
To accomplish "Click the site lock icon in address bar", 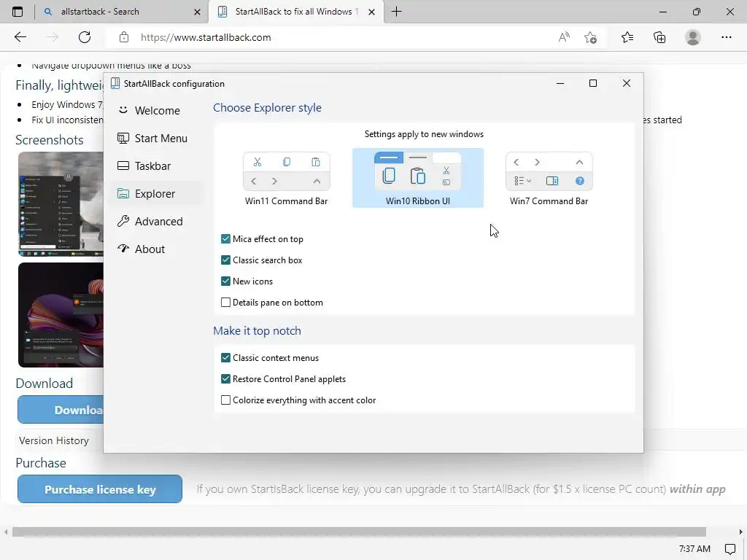I will tap(124, 37).
